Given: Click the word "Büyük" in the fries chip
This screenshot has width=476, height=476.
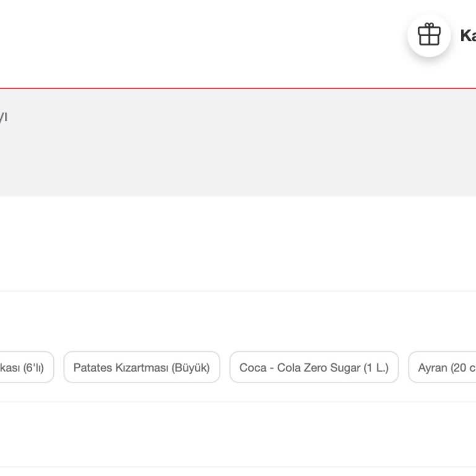Looking at the screenshot, I should pyautogui.click(x=190, y=368).
